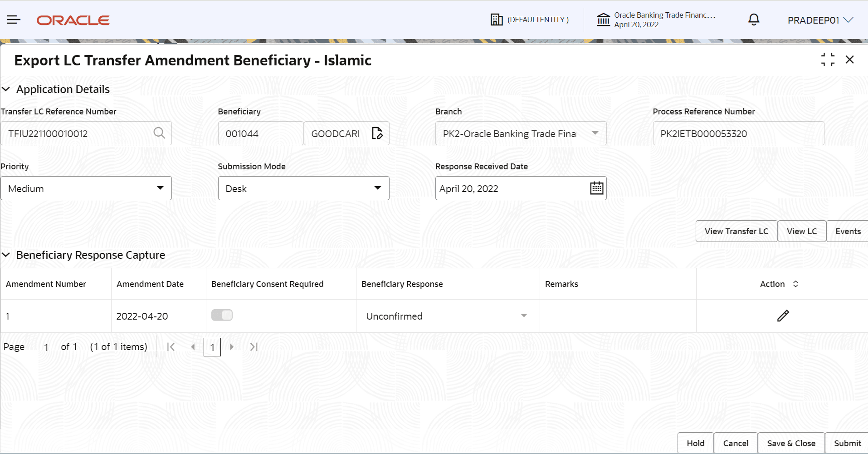Click the Submit button

click(x=847, y=443)
